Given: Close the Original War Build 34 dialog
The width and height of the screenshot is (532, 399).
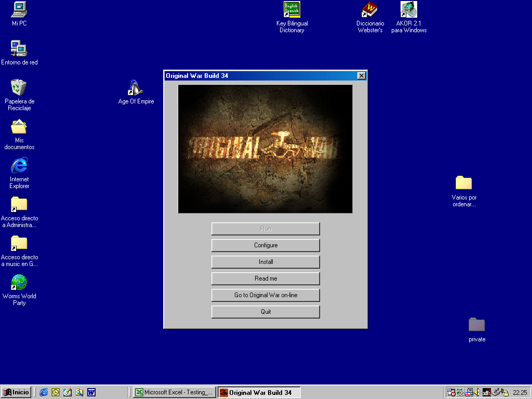Looking at the screenshot, I should pyautogui.click(x=362, y=76).
